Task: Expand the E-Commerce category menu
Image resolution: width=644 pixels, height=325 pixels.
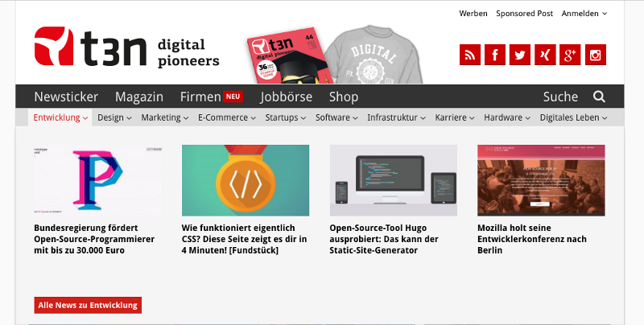Action: click(x=227, y=117)
